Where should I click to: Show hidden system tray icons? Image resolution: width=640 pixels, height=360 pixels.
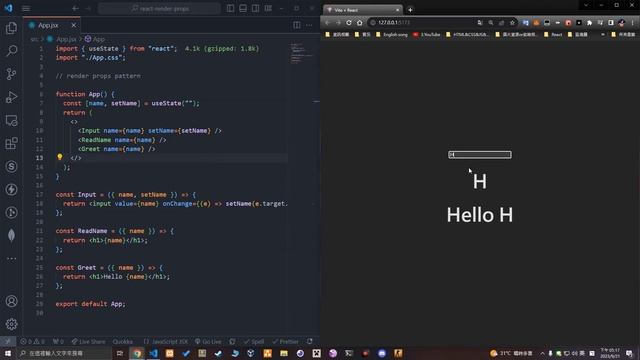tap(542, 353)
